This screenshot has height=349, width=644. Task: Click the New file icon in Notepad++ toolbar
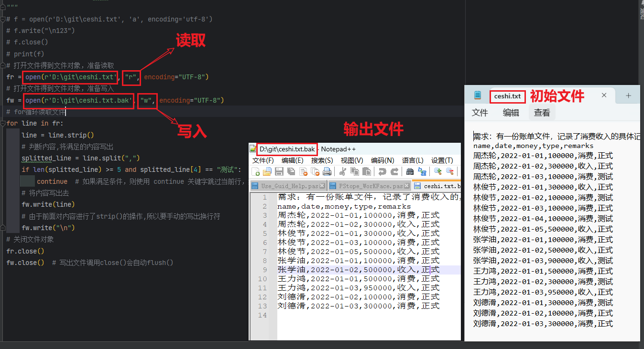(255, 171)
